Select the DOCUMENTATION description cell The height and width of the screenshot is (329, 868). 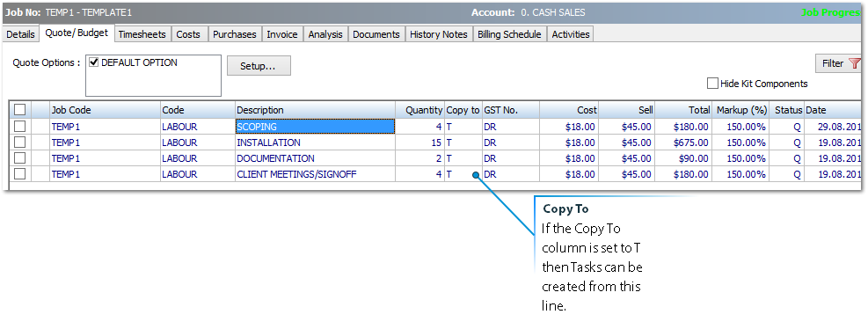coord(315,158)
